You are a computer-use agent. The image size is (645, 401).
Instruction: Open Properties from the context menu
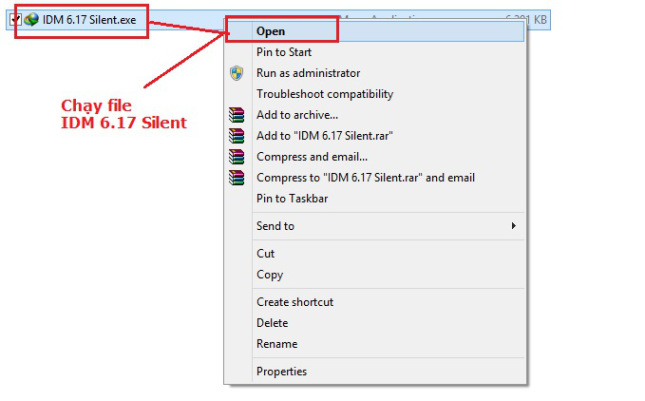[x=281, y=372]
